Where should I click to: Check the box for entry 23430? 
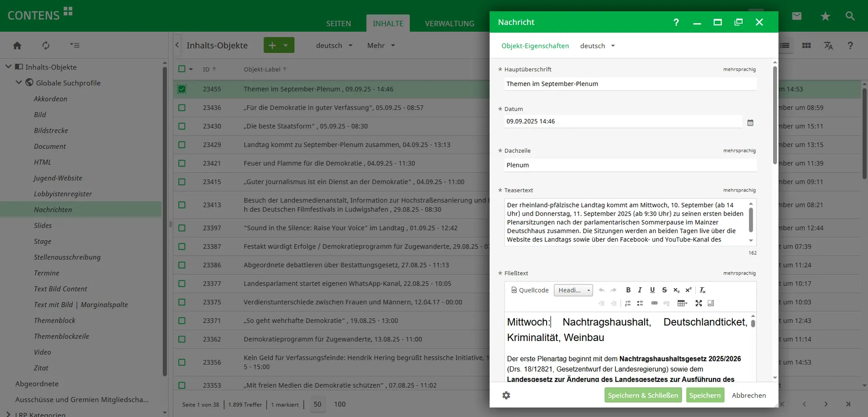(182, 126)
